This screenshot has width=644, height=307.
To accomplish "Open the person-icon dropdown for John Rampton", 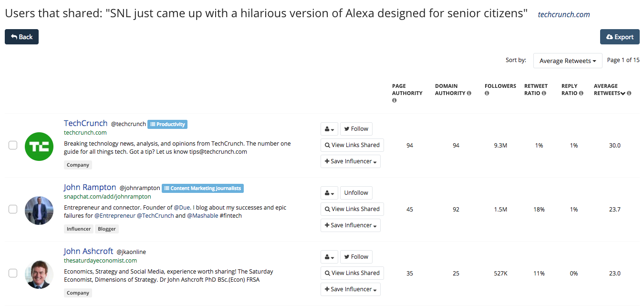I will point(329,193).
